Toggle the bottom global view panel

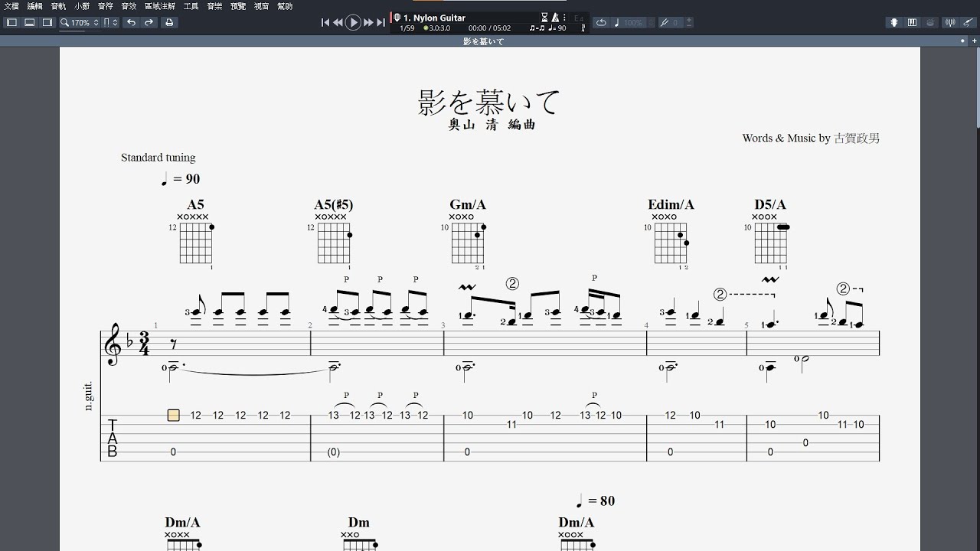29,23
